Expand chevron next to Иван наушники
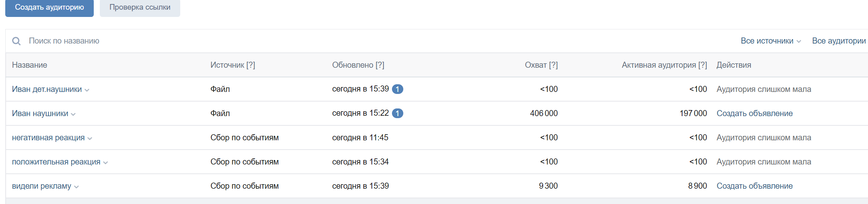Screen dimensions: 868x204 point(73,114)
